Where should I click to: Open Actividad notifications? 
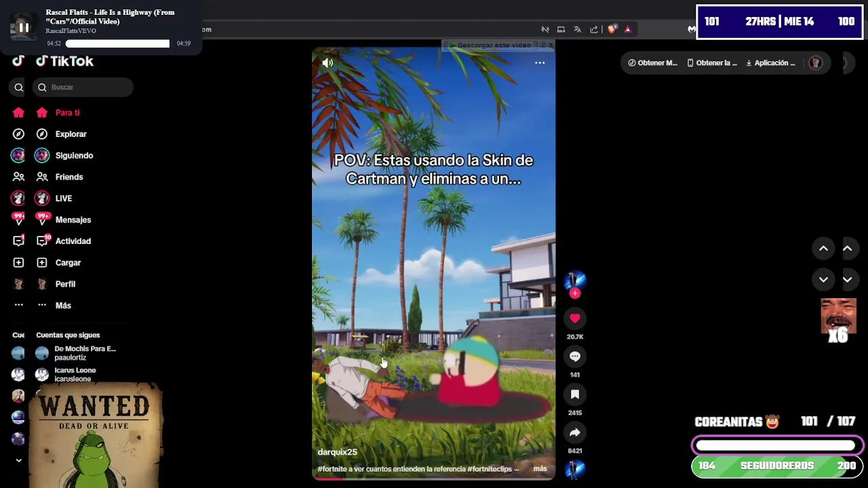pyautogui.click(x=73, y=241)
